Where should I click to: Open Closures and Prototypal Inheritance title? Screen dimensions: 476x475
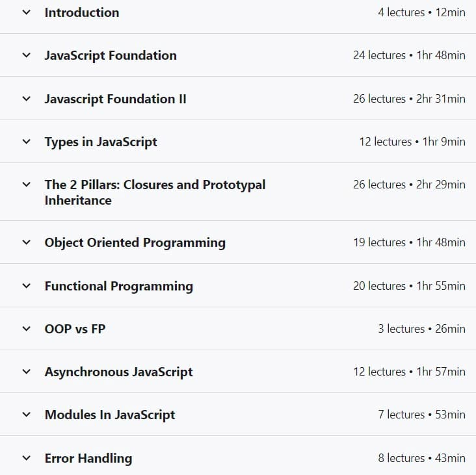155,192
